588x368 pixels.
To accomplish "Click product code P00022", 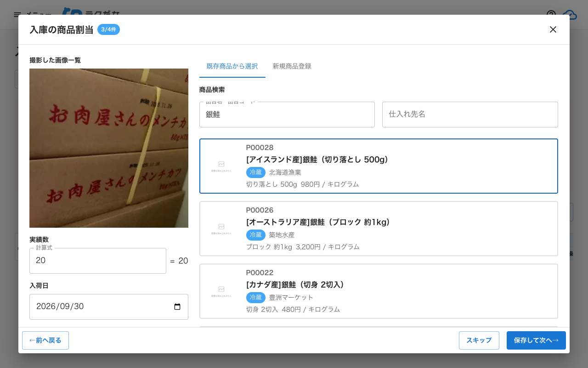I will 260,273.
